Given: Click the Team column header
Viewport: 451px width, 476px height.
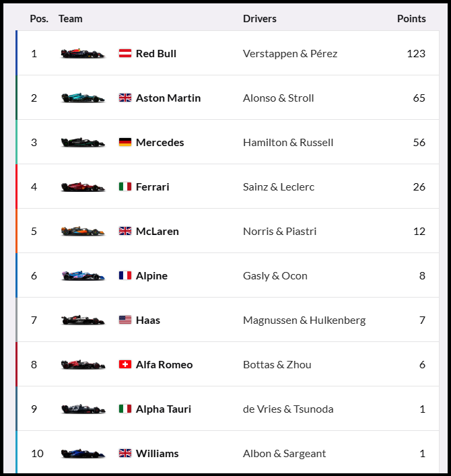Looking at the screenshot, I should (x=70, y=19).
